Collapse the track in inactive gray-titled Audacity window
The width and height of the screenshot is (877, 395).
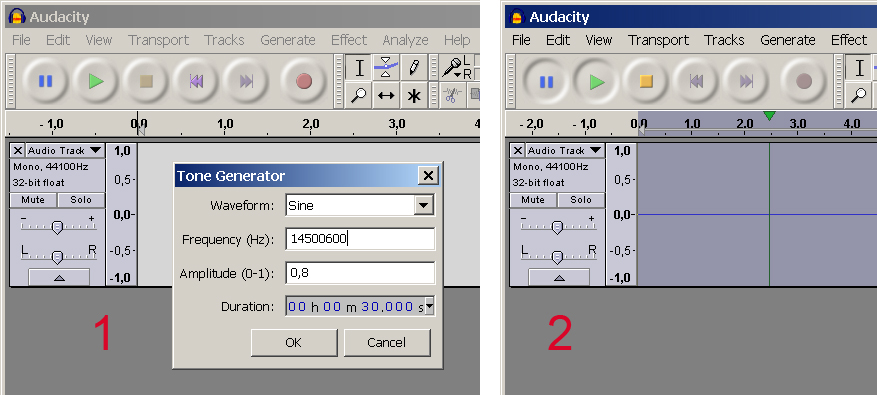point(59,278)
